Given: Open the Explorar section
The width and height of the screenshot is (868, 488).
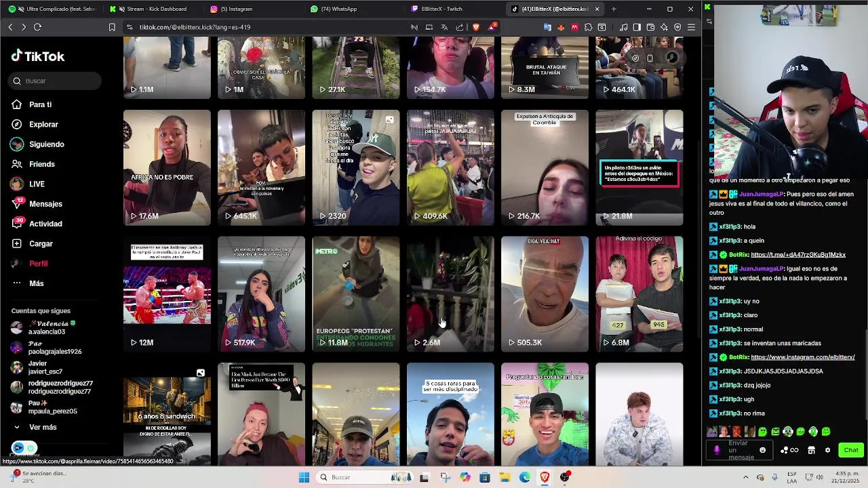Looking at the screenshot, I should click(35, 124).
